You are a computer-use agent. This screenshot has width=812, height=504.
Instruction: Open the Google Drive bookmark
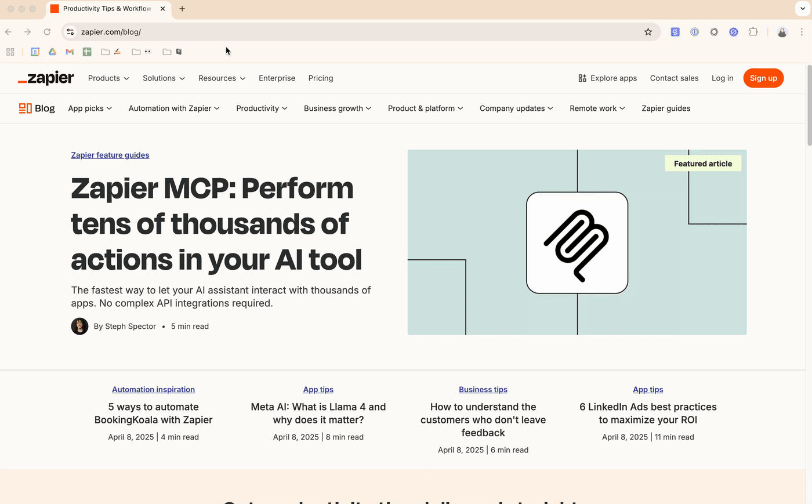click(x=52, y=52)
